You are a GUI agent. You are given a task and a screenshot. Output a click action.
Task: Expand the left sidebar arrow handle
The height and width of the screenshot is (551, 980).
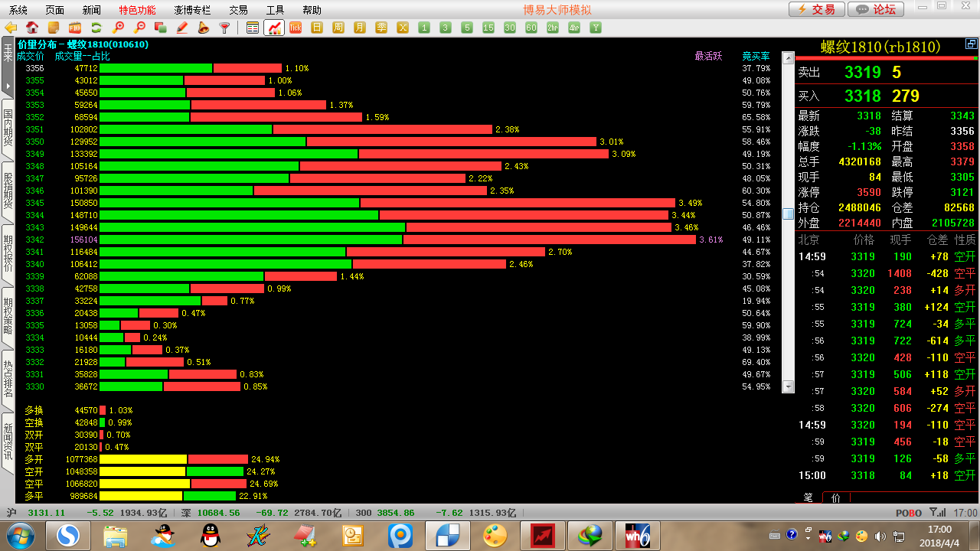8,86
